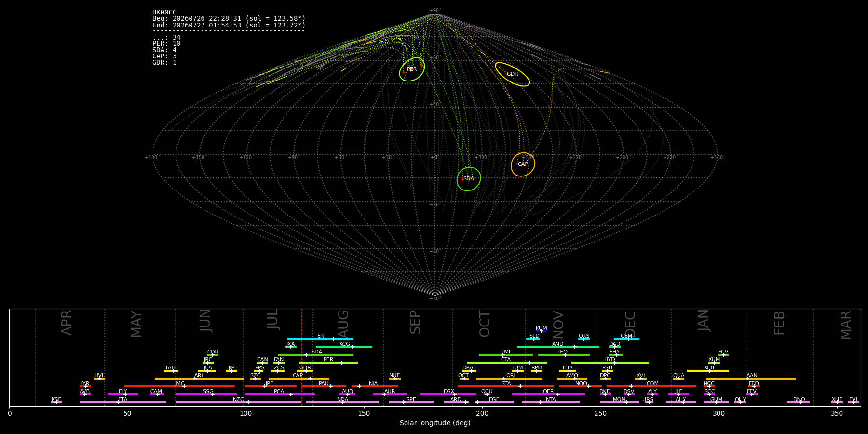
Task: Click the LEO green shower bar
Action: coord(564,355)
